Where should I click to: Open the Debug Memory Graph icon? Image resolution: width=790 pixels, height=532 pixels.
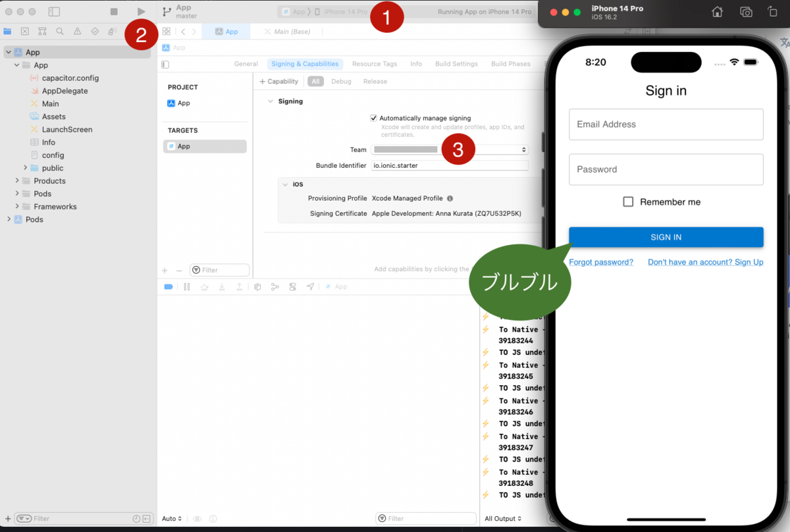(x=275, y=286)
